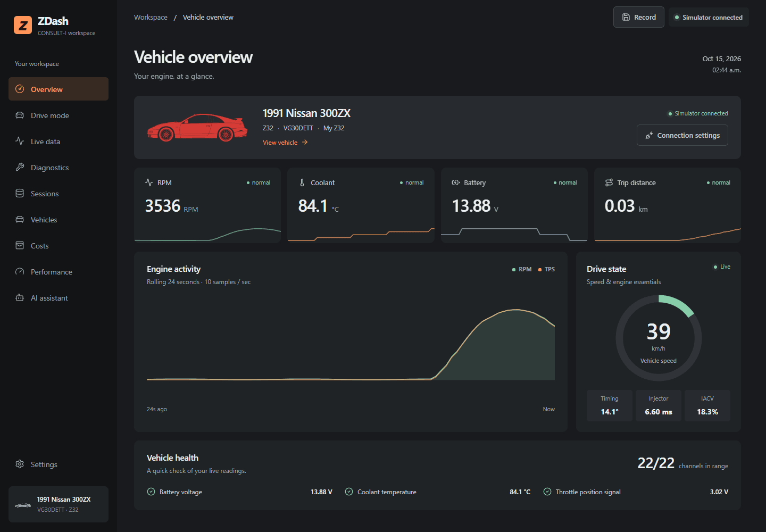Go to Drive mode
Screen dimensions: 766x532
tap(59, 115)
